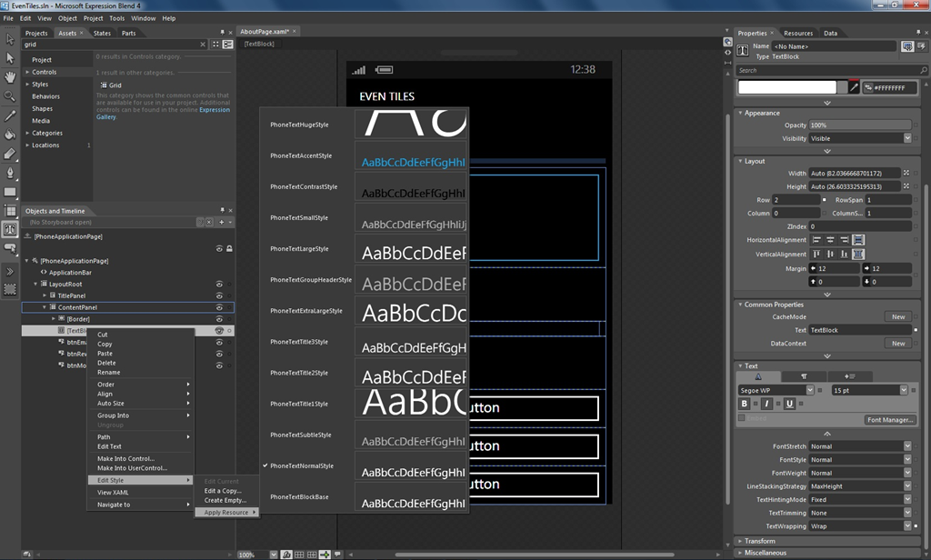Pick the Eyedropper tool in toolbar
The height and width of the screenshot is (560, 931).
pyautogui.click(x=10, y=115)
